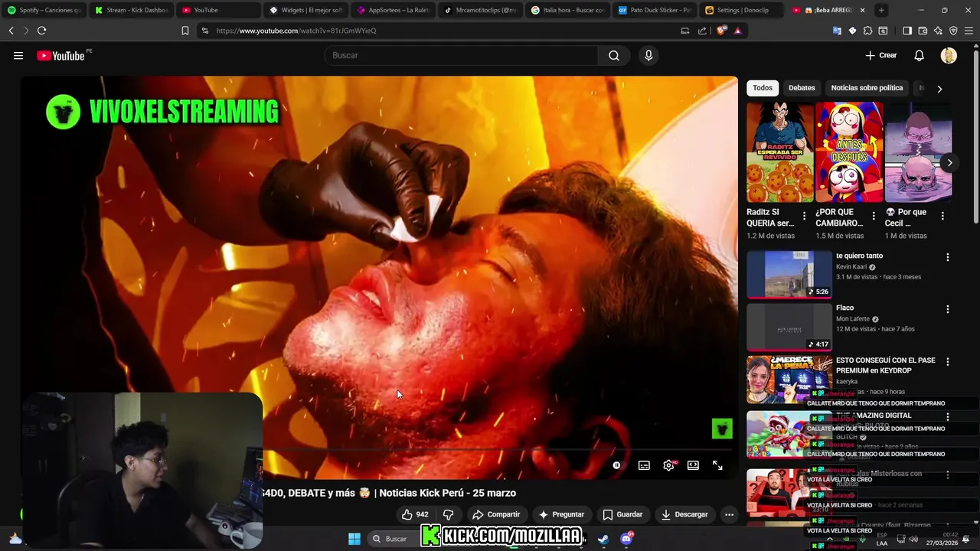Open the Brave main menu button
Screen dimensions: 980x551
pos(969,31)
